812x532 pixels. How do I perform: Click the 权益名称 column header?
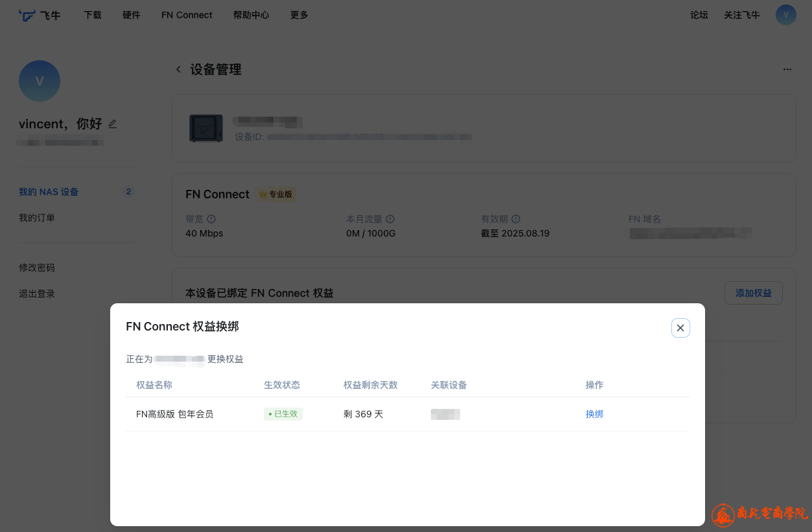[x=154, y=385]
